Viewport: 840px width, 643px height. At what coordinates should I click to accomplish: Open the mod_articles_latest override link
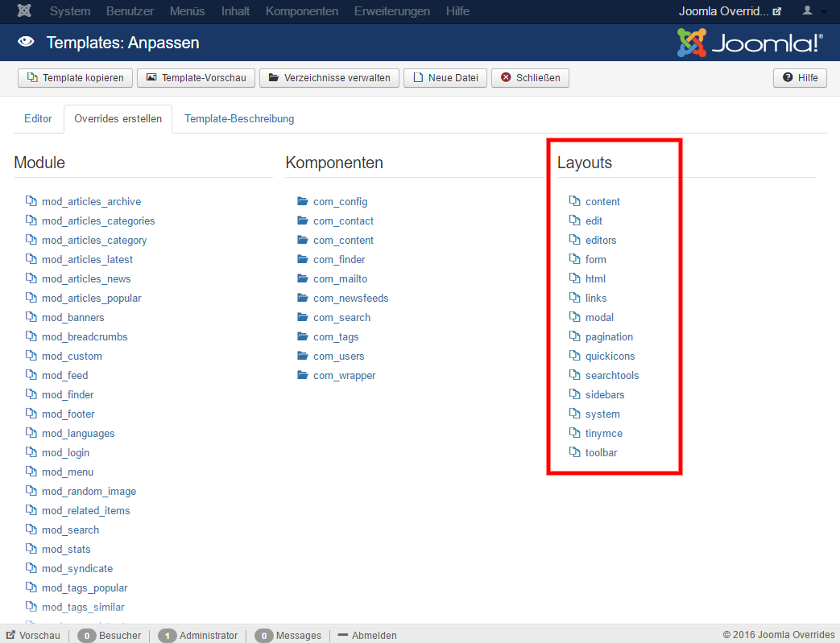click(87, 259)
